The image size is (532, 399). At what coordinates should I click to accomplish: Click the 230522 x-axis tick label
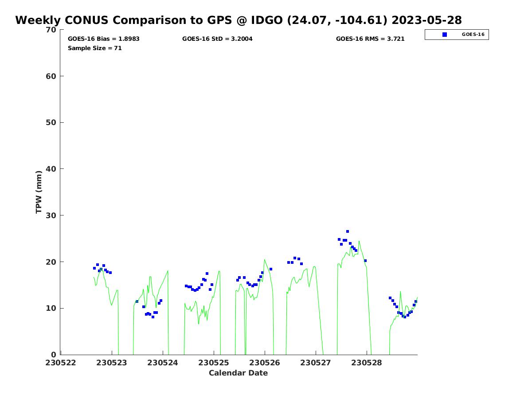click(x=61, y=363)
